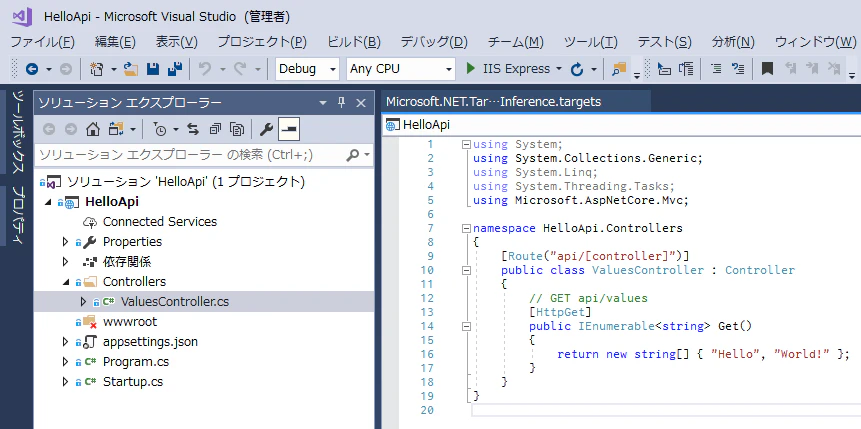Open dropdown arrow next to IIS Express
Screen dimensions: 861x429
[x=559, y=69]
